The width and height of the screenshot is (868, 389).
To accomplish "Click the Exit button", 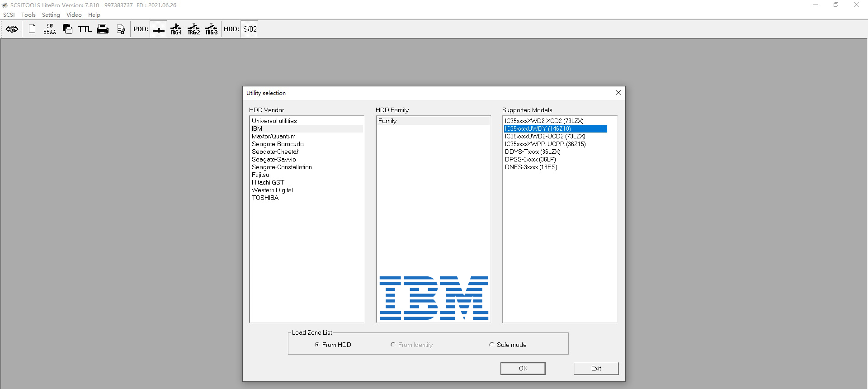I will pos(596,368).
